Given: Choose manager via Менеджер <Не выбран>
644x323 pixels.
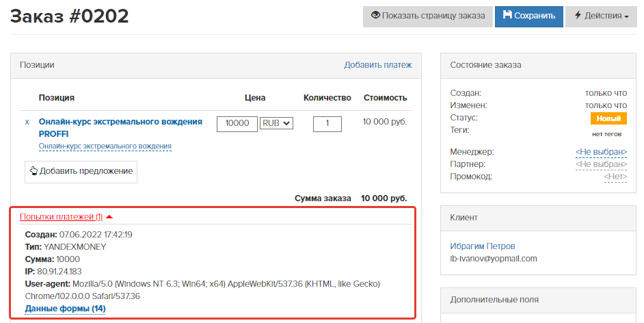Looking at the screenshot, I should click(602, 152).
